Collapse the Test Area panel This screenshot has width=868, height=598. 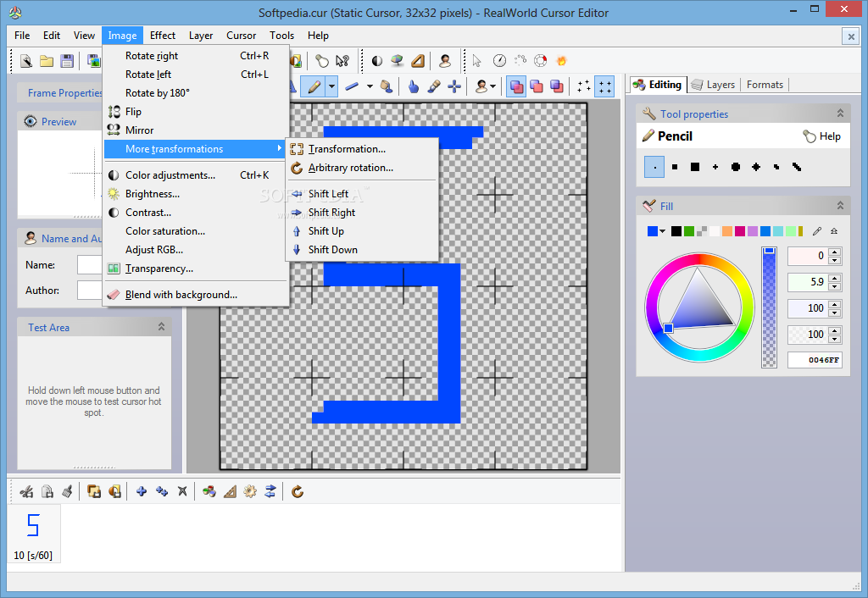161,326
